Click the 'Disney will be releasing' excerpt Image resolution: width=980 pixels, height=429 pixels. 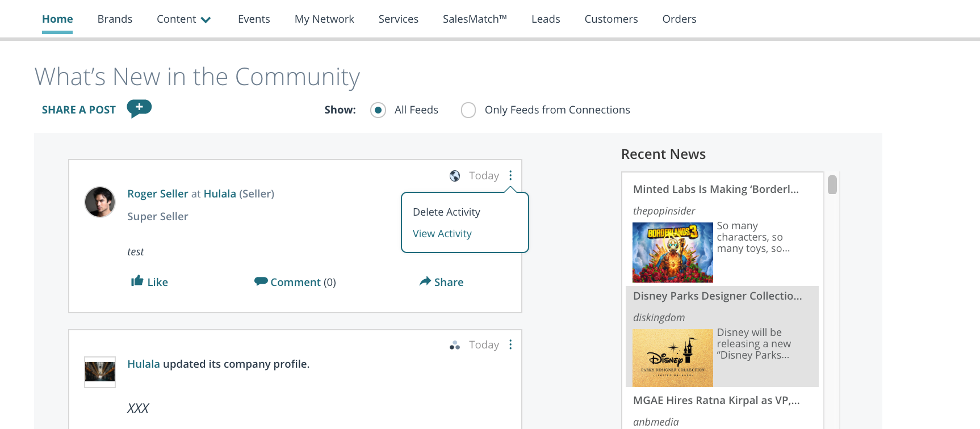[x=754, y=344]
